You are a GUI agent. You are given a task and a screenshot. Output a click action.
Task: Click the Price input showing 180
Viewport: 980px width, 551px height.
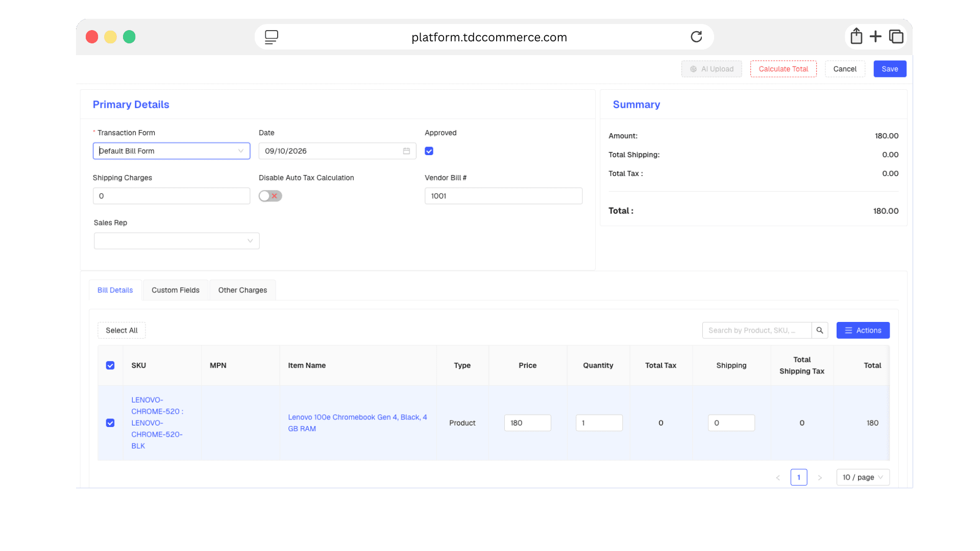527,423
